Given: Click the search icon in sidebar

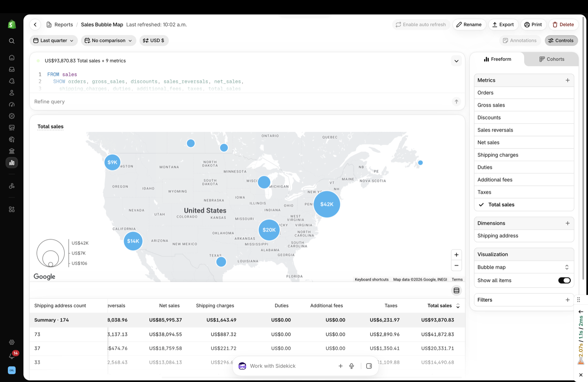Looking at the screenshot, I should pyautogui.click(x=12, y=41).
